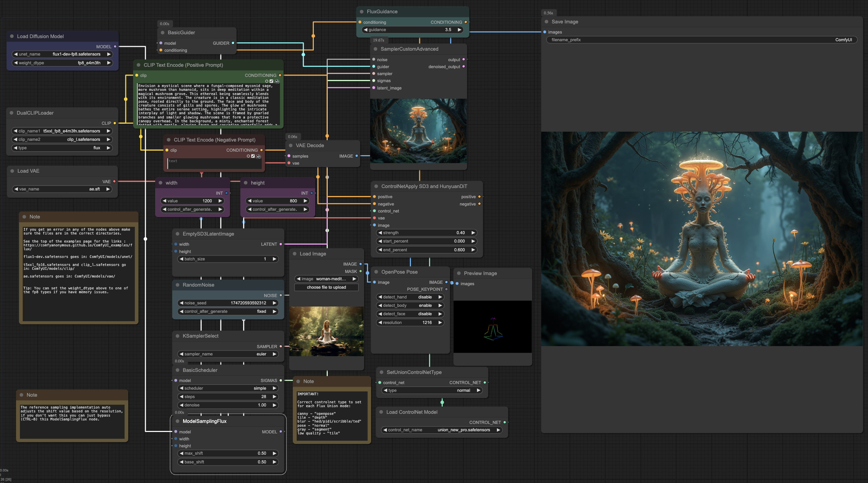Collapse the Load Diffusion Model node via its title dot

click(x=12, y=36)
